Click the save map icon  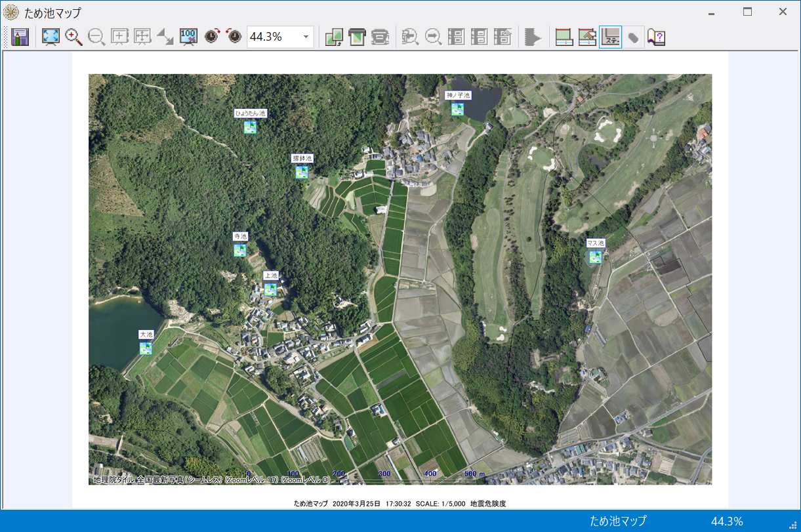click(x=20, y=37)
